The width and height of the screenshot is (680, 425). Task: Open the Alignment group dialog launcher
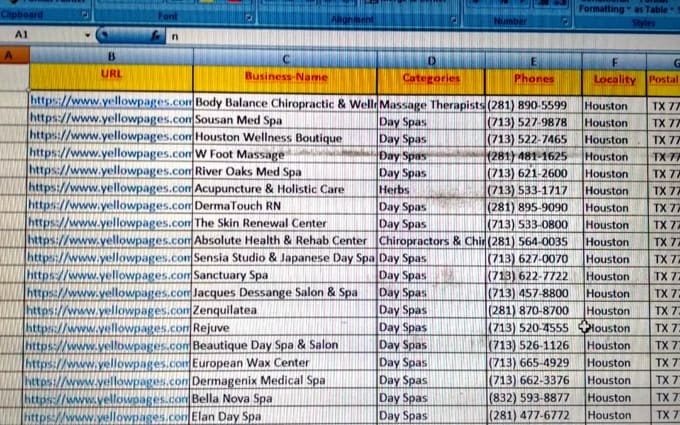click(453, 20)
